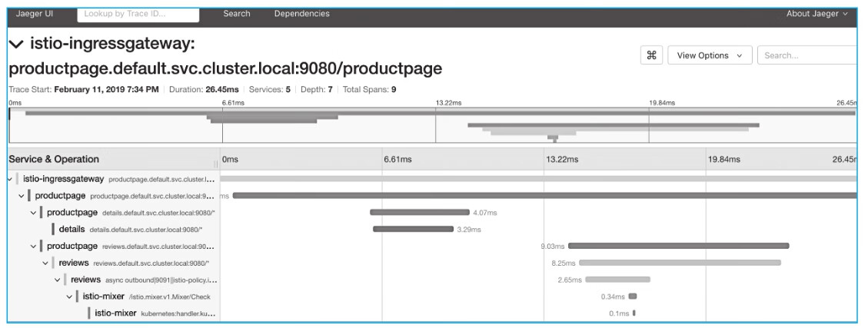Viewport: 868px width, 328px height.
Task: Click the 0.34ms istio-mixer span bar
Action: [x=633, y=297]
